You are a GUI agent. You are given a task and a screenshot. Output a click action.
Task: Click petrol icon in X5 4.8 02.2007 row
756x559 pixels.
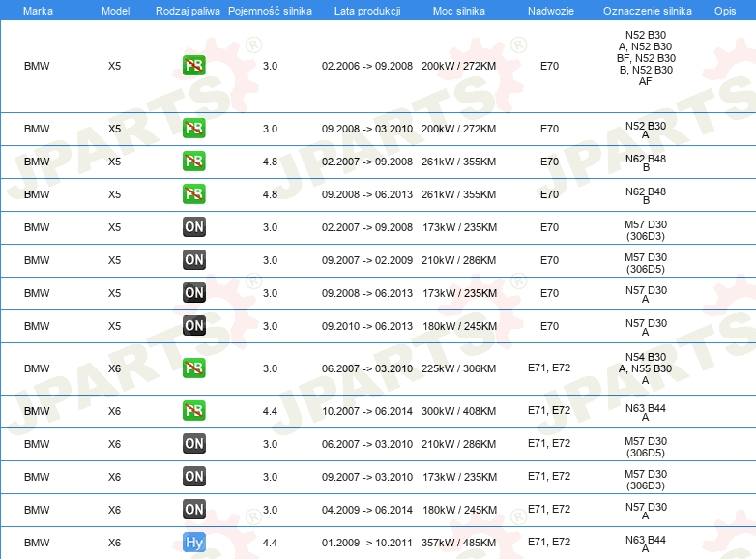(193, 162)
